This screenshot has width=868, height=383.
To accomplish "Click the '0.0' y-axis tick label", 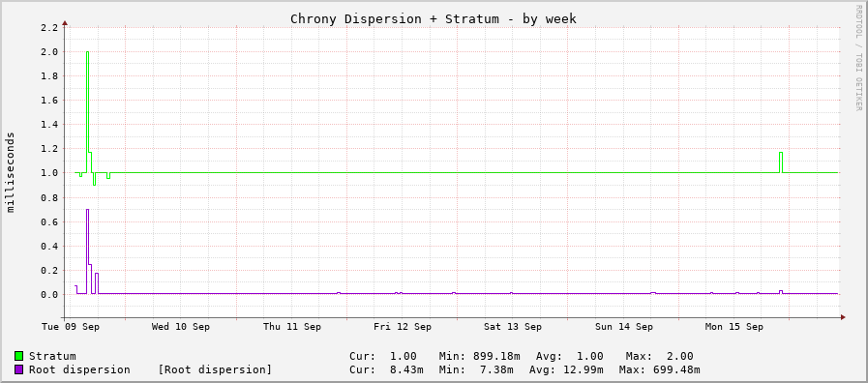I will click(49, 295).
